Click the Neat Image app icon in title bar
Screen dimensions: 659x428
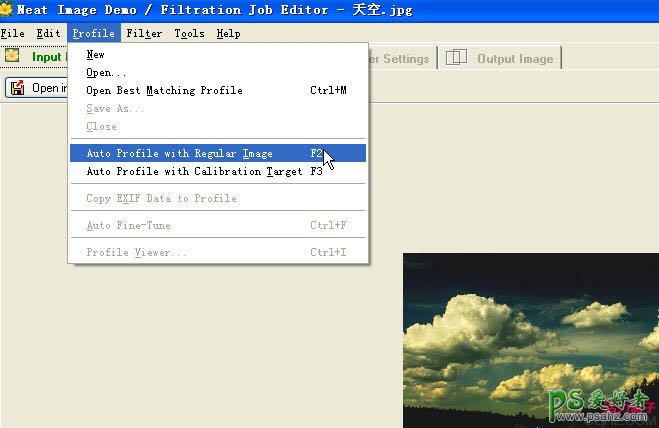[x=6, y=10]
